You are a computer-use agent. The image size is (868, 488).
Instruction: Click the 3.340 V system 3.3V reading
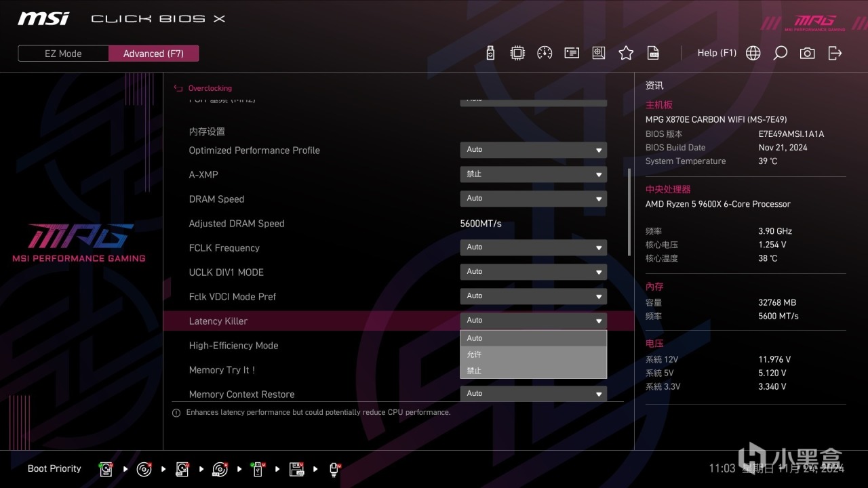(x=772, y=387)
